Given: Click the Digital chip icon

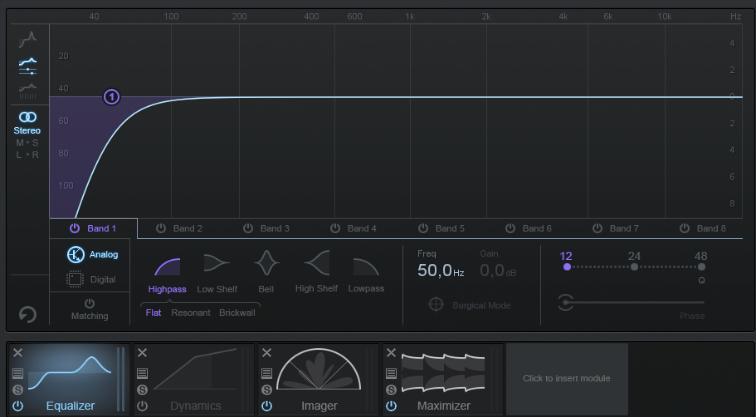Looking at the screenshot, I should (x=75, y=280).
